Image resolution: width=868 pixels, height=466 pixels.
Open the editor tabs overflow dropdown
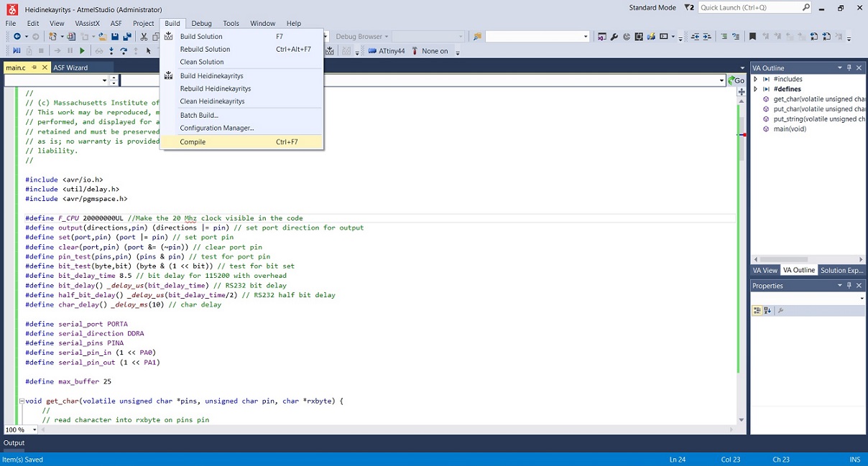[742, 67]
